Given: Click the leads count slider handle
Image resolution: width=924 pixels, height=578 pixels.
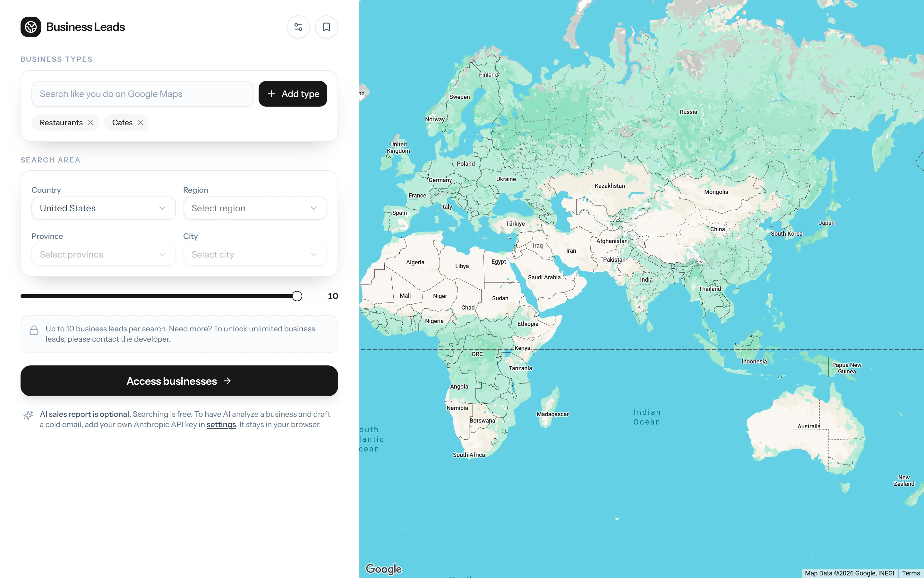Looking at the screenshot, I should [297, 296].
